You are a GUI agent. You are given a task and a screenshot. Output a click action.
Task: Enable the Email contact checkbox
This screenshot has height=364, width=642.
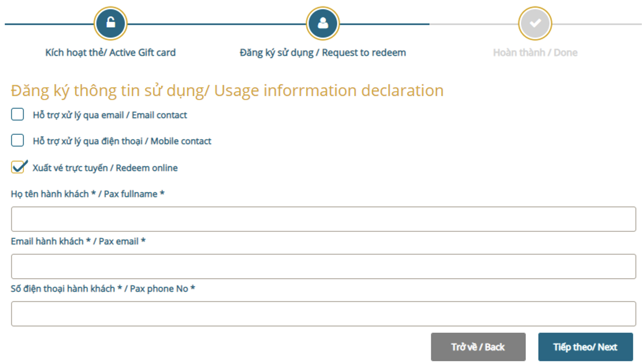pyautogui.click(x=17, y=115)
